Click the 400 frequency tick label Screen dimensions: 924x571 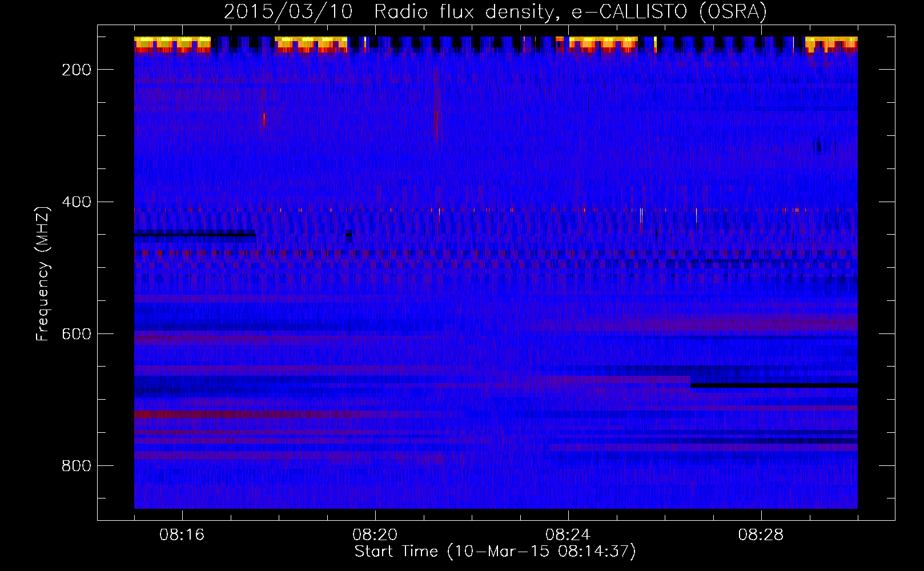[x=77, y=202]
